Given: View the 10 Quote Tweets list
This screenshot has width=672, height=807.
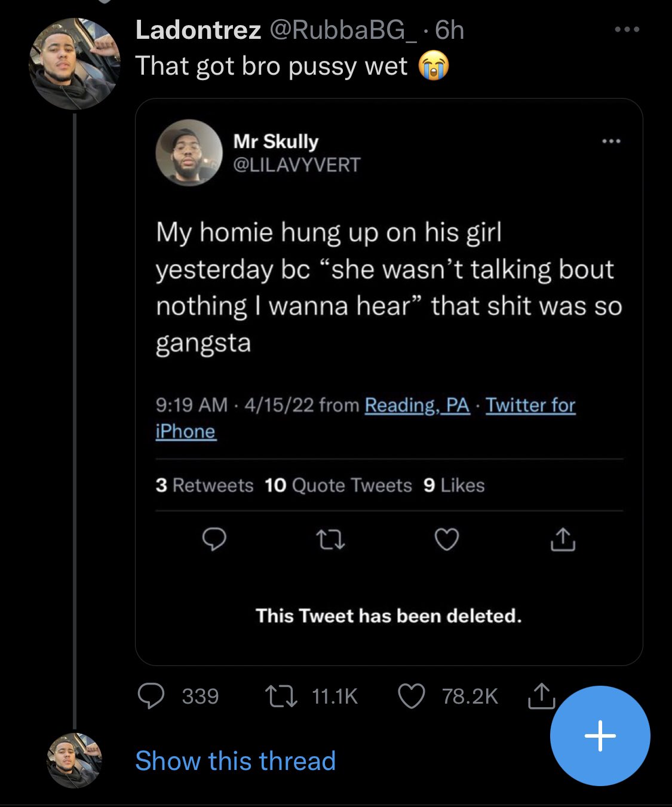Looking at the screenshot, I should point(338,485).
